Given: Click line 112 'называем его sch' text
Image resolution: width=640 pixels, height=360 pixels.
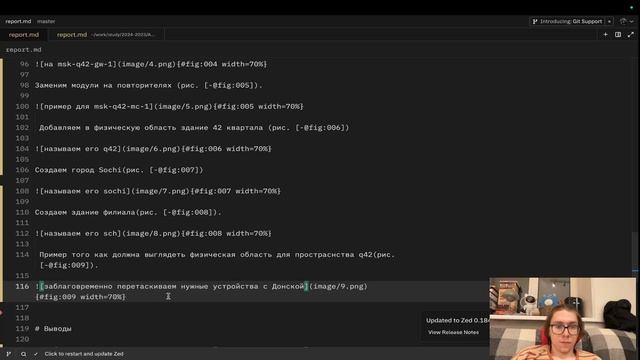Looking at the screenshot, I should [80, 233].
